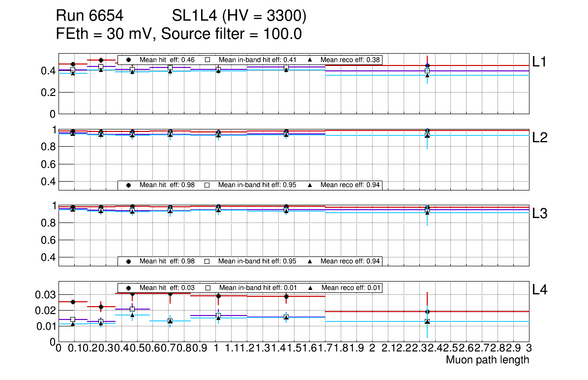Screen dimensions: 588x380
Task: Click the filled circle marker in L2 legend
Action: click(129, 185)
